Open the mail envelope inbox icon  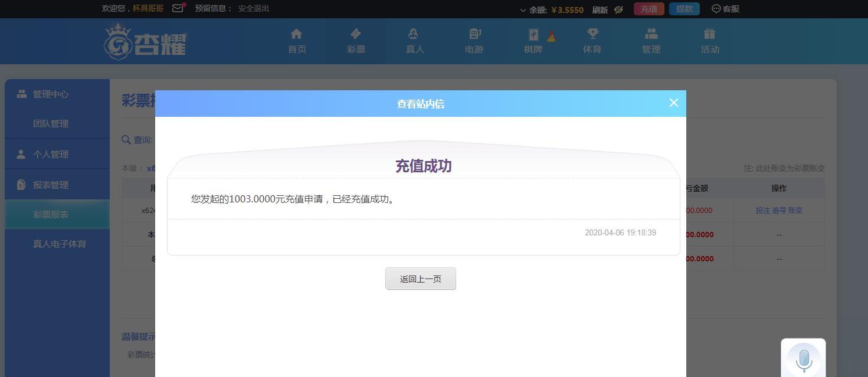pyautogui.click(x=178, y=8)
